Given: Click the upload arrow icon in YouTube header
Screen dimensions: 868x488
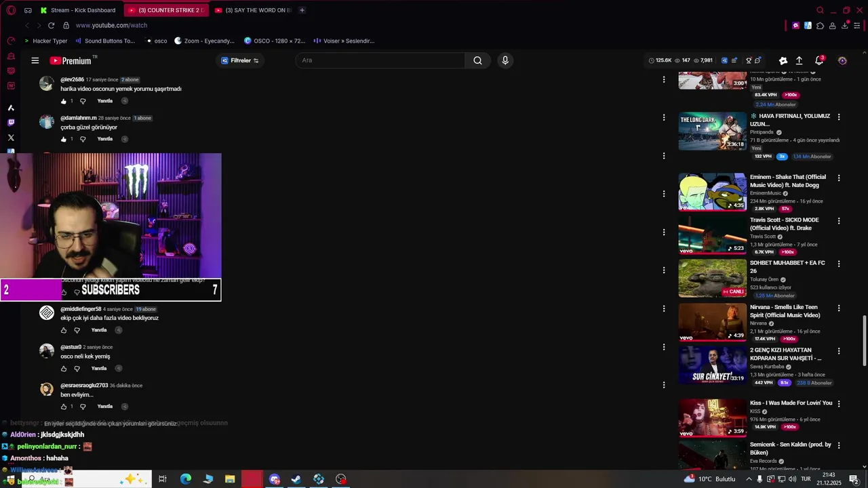Looking at the screenshot, I should coord(800,60).
